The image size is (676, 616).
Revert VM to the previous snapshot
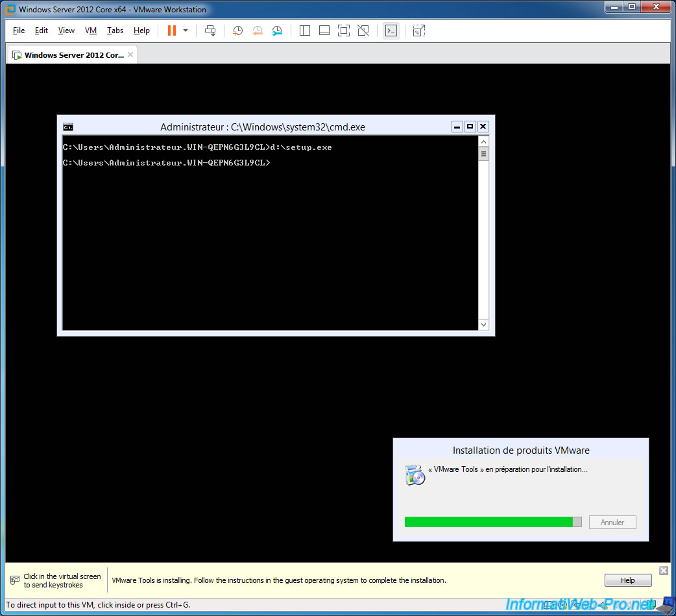click(x=258, y=31)
